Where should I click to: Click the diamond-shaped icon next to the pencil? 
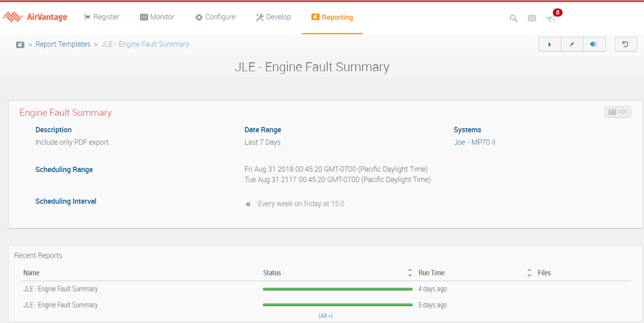[594, 44]
